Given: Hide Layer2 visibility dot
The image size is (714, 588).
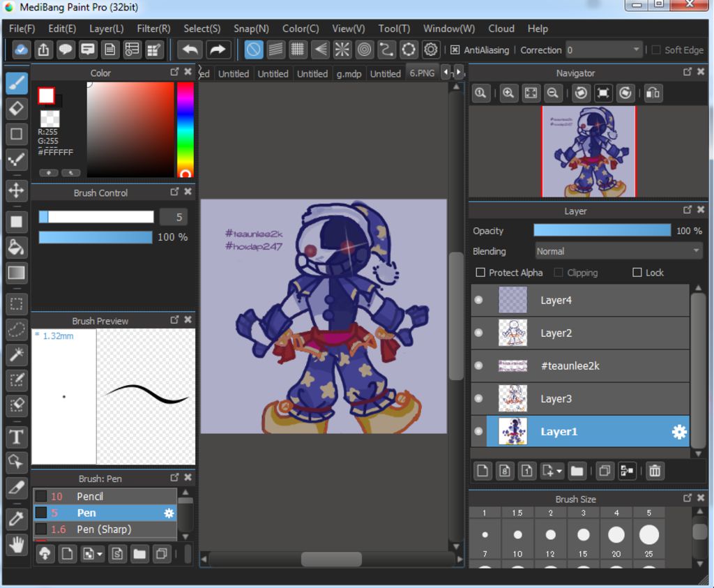Looking at the screenshot, I should click(x=478, y=333).
